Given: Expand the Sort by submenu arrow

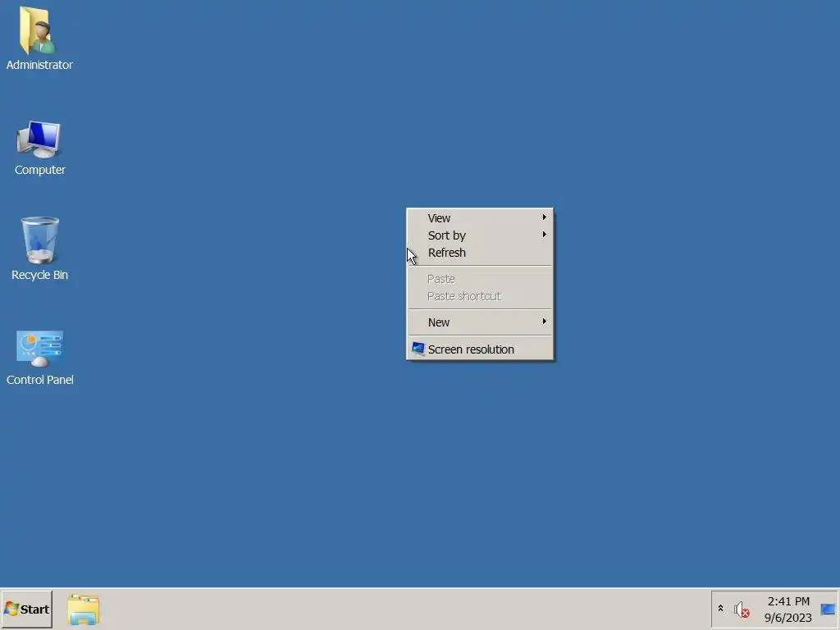Looking at the screenshot, I should pyautogui.click(x=545, y=234).
